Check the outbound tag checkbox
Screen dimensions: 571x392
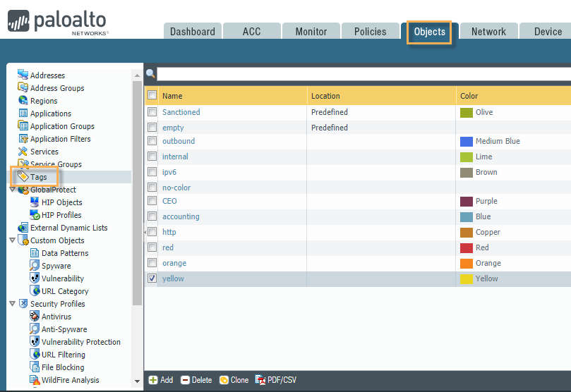click(x=152, y=141)
